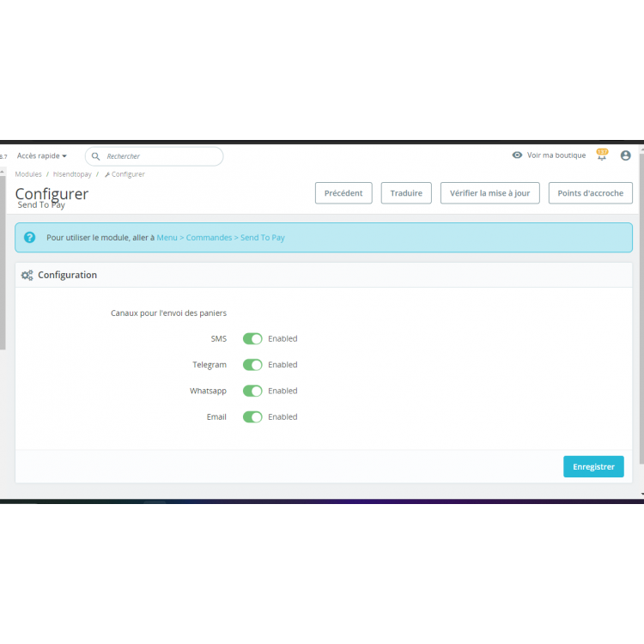The image size is (644, 644).
Task: Open the Modules breadcrumb link
Action: [x=28, y=174]
